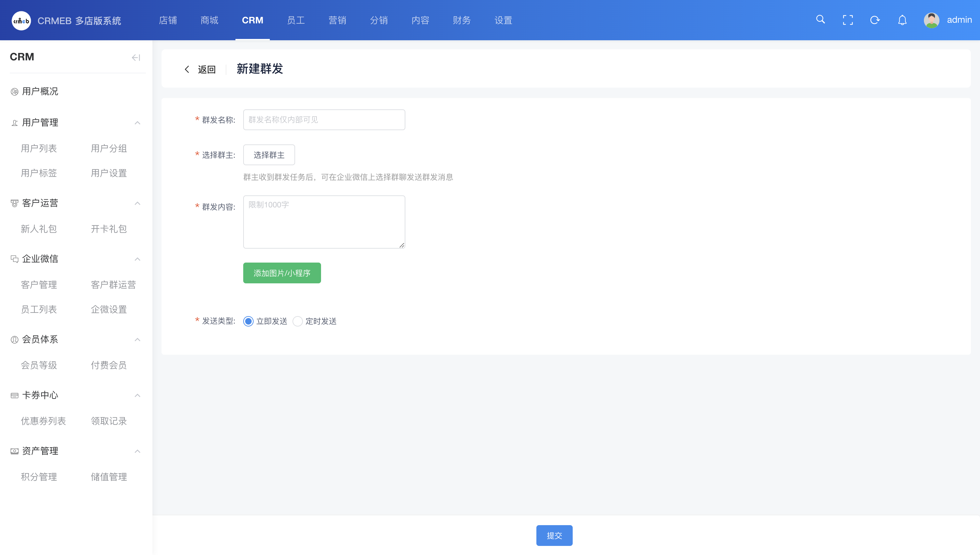This screenshot has height=555, width=980.
Task: Click the 选择群主 button
Action: (269, 155)
